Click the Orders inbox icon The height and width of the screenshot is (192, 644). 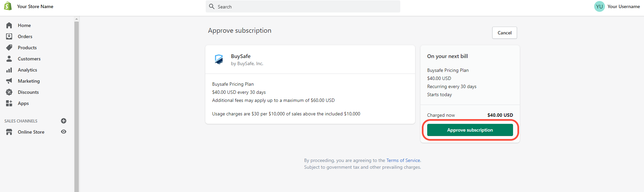coord(9,36)
